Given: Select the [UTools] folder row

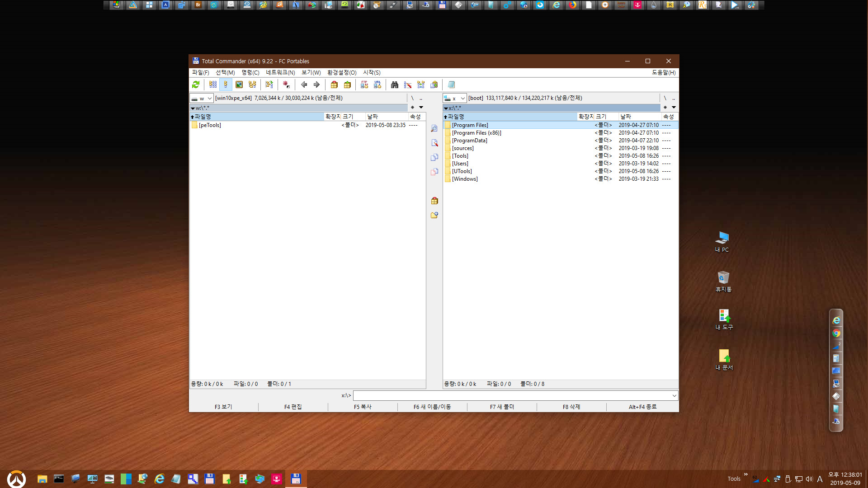Looking at the screenshot, I should tap(561, 171).
